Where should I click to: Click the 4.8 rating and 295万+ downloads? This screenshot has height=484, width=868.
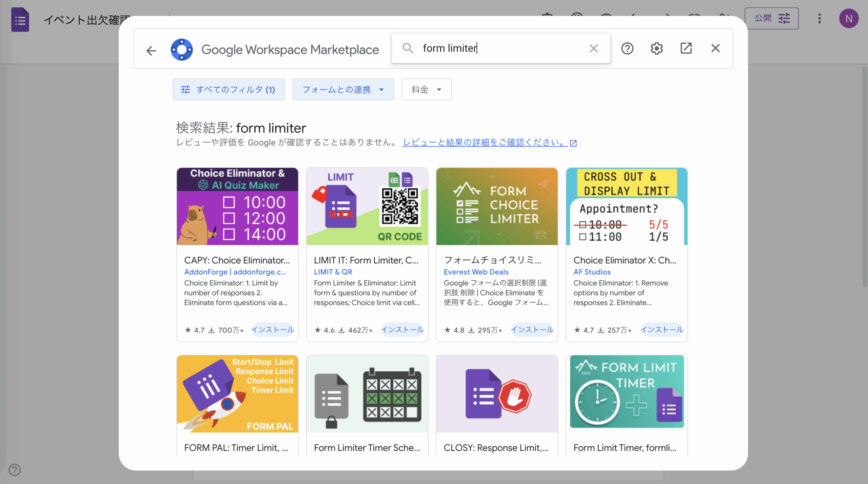(473, 330)
